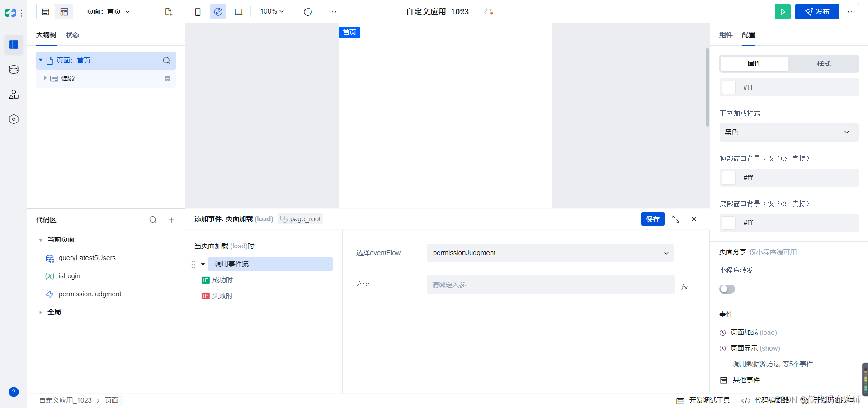
Task: Switch to the 组件 tab
Action: point(726,35)
